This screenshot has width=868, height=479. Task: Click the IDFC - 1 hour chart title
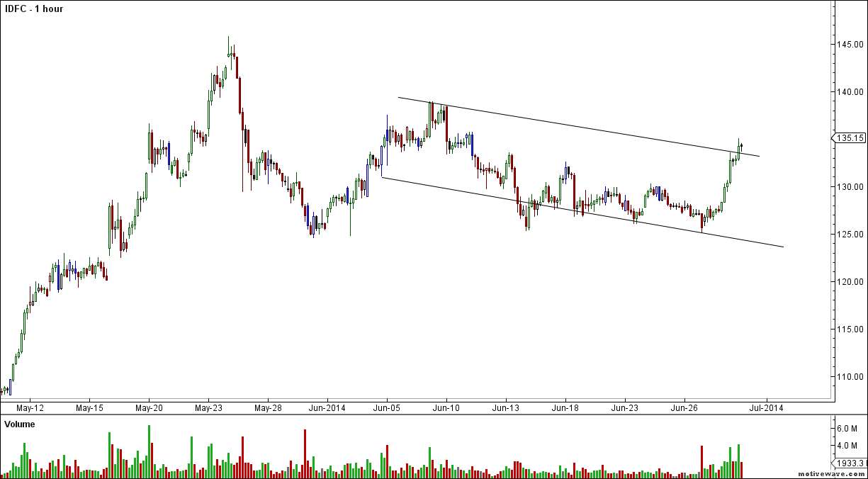[x=34, y=9]
